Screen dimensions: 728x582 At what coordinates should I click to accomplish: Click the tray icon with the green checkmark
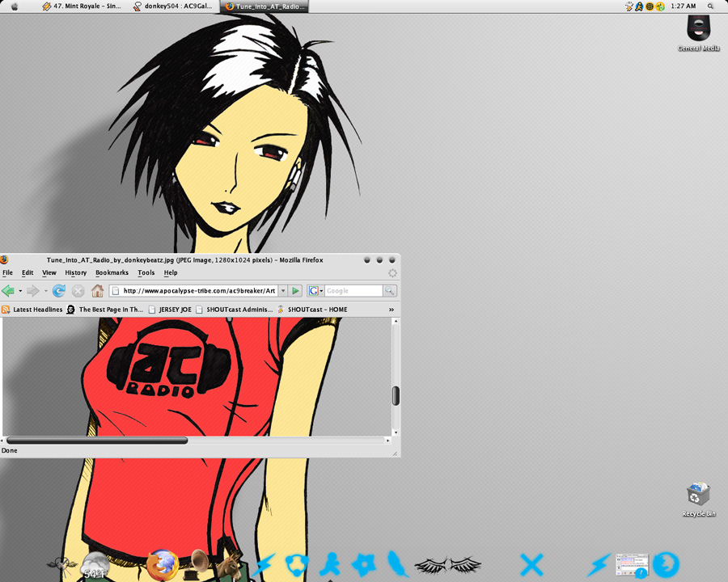(660, 6)
